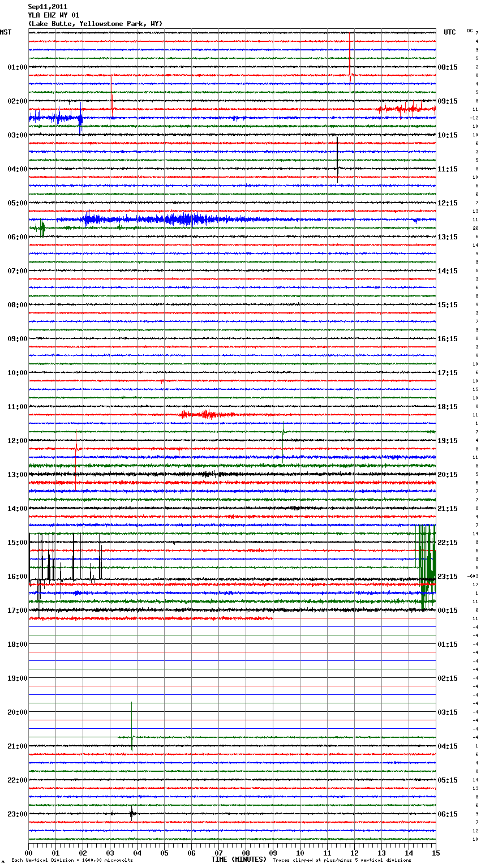Click the DC offset value -603
The height and width of the screenshot is (868, 481).
pos(473,576)
